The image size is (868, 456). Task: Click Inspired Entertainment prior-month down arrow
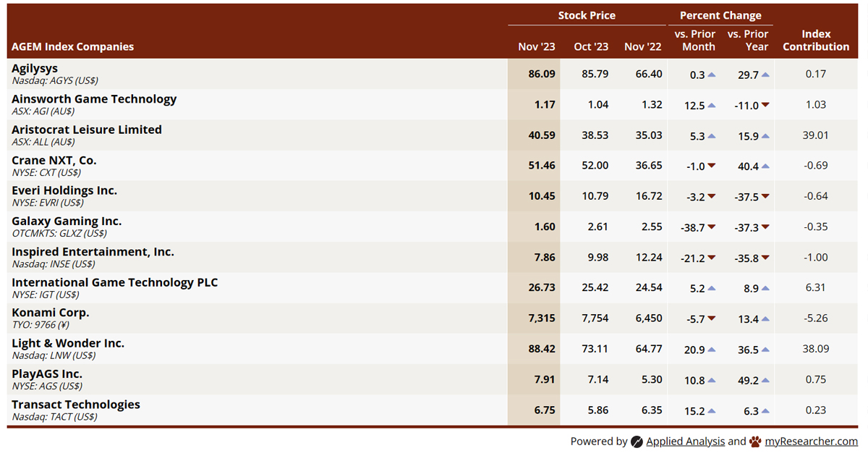point(712,258)
